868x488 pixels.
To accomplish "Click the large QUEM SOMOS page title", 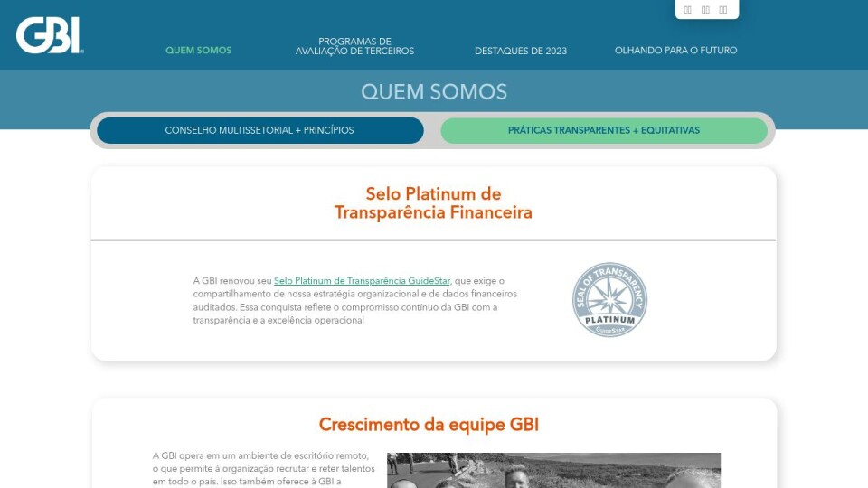I will pos(434,92).
